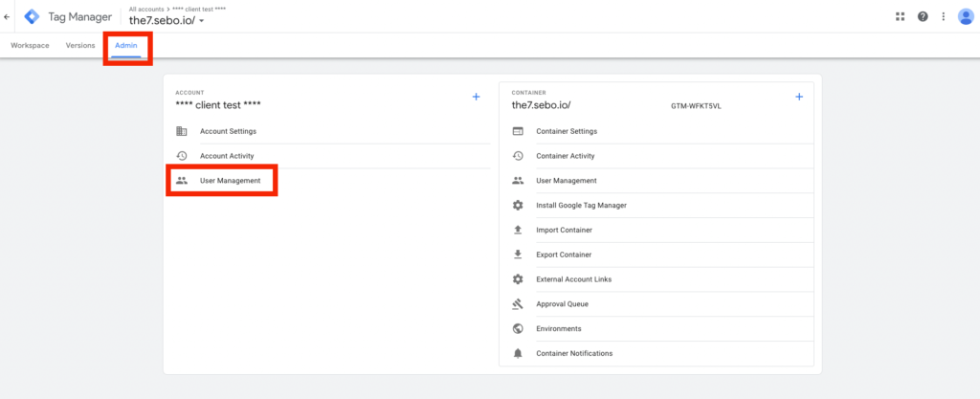
Task: Click the '**** client test ****' account name
Action: (218, 105)
